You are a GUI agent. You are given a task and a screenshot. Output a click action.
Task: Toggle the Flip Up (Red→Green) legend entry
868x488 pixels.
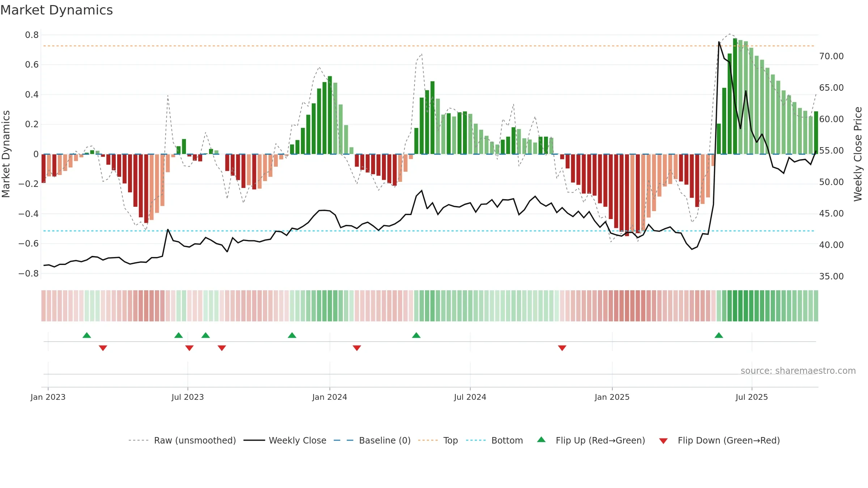click(x=591, y=440)
